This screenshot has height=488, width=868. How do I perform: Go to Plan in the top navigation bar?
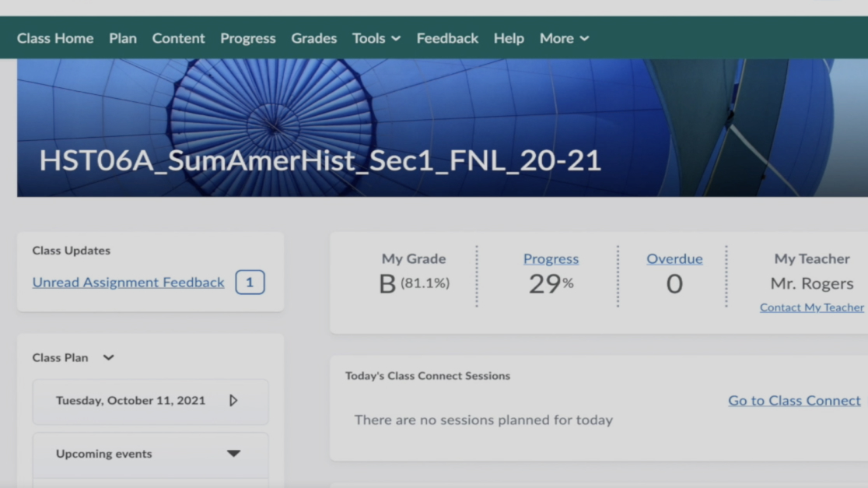click(122, 38)
